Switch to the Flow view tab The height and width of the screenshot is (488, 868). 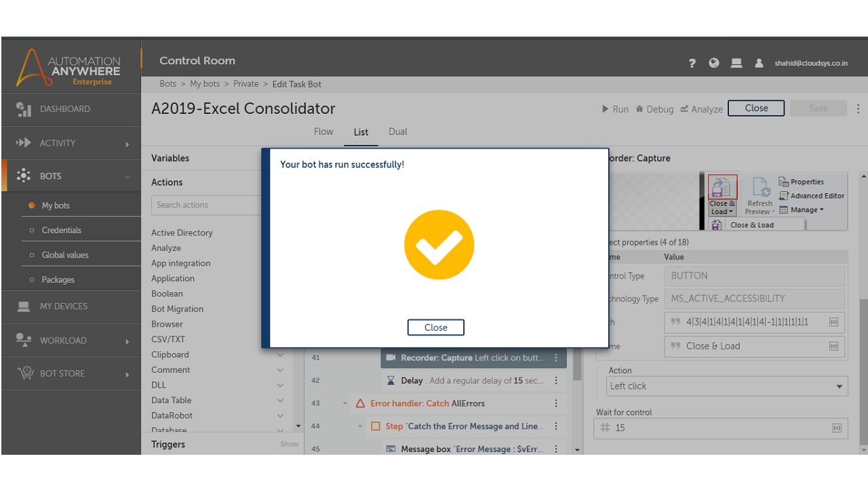click(323, 131)
